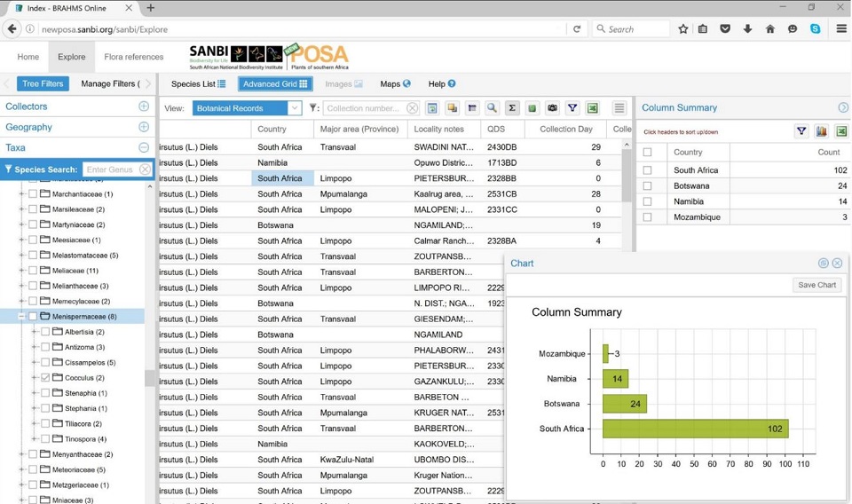The width and height of the screenshot is (852, 504).
Task: Expand the Collectors filter section
Action: coord(144,106)
